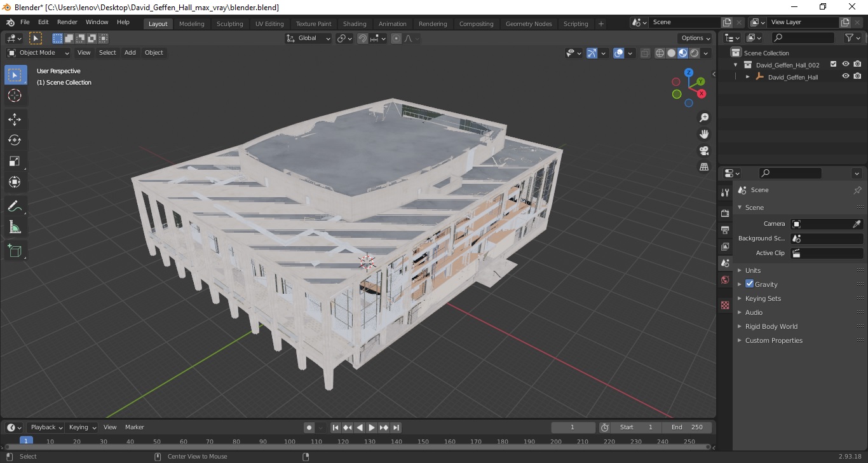Viewport: 868px width, 463px height.
Task: Click the Start frame field
Action: 637,427
